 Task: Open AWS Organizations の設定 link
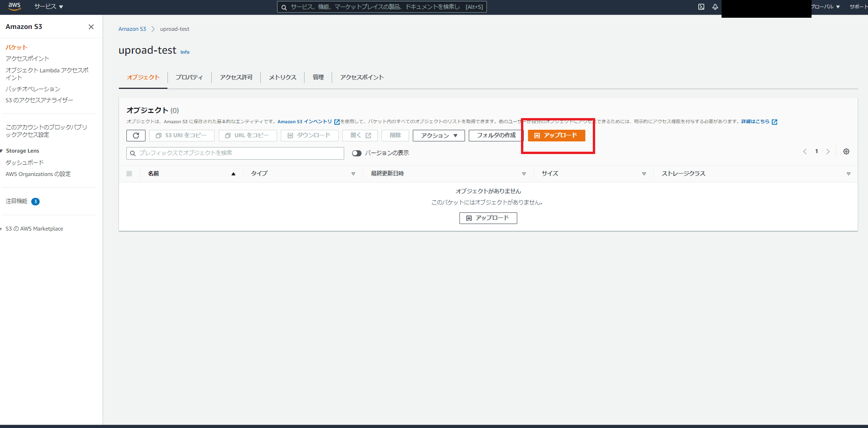[38, 174]
